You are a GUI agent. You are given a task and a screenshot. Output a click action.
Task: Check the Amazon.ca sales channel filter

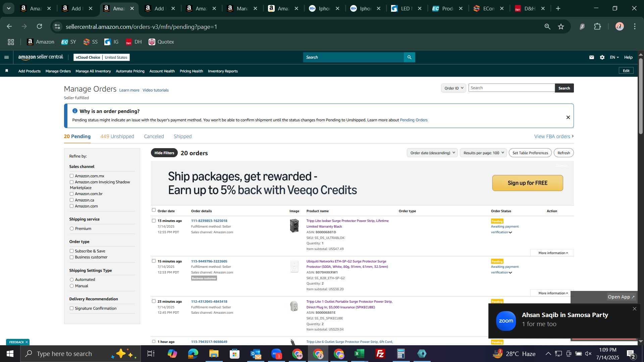coord(71,200)
